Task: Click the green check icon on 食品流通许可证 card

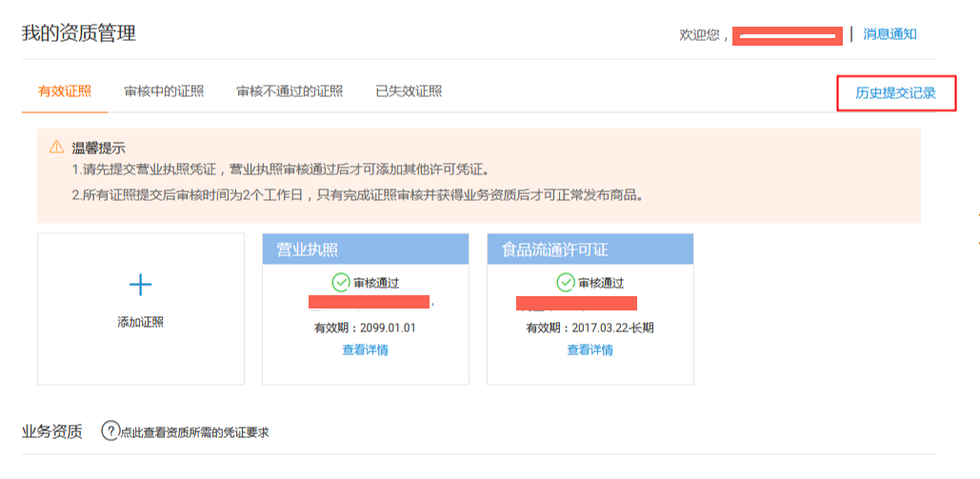Action: pyautogui.click(x=565, y=282)
